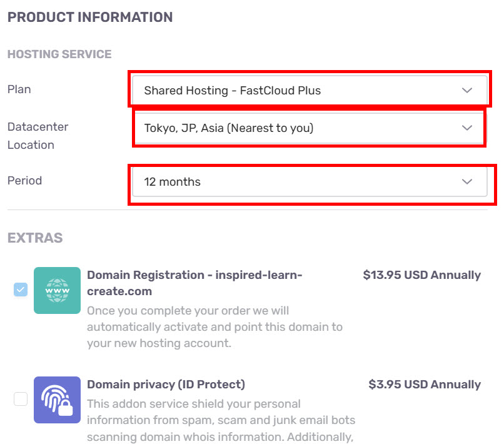Click chevron arrow in Period selector
This screenshot has width=504, height=444.
click(x=467, y=181)
